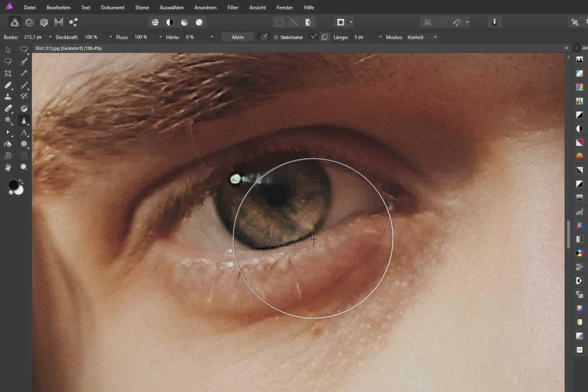Apply Auto Contrast from toolbar
588x392 pixels.
click(x=170, y=22)
